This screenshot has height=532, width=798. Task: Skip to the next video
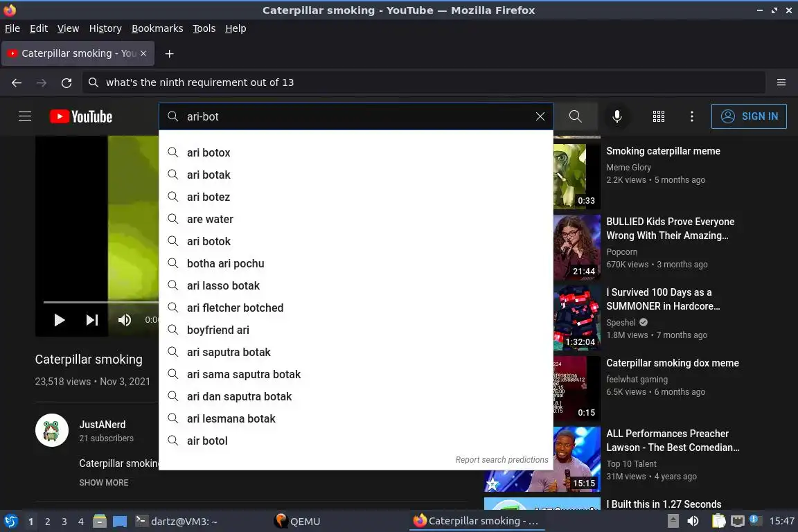[92, 320]
